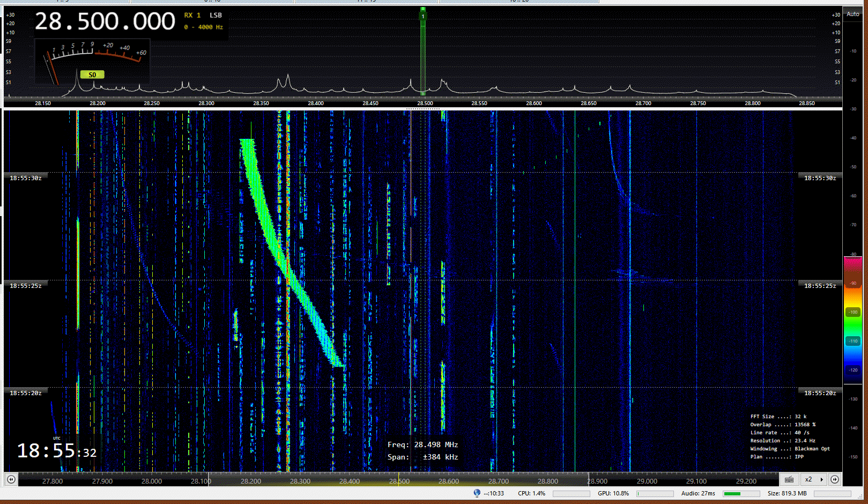The height and width of the screenshot is (504, 868).
Task: Click the Audio latency level meter
Action: coord(740,493)
